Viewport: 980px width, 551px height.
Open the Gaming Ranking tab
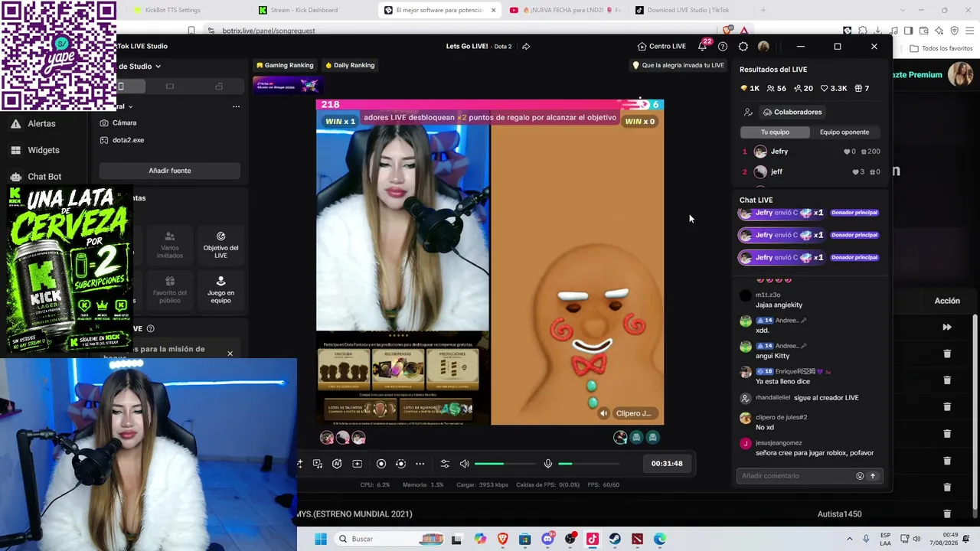point(285,65)
